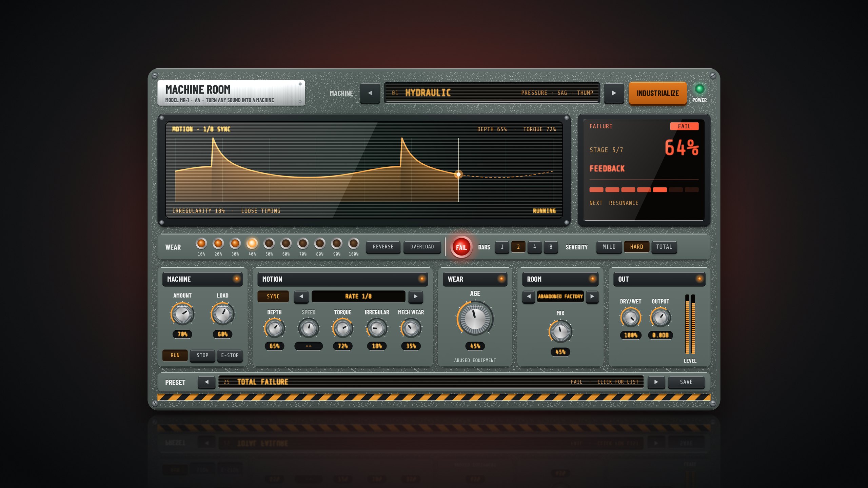This screenshot has height=488, width=868.
Task: Set wear lamp to 50%
Action: 269,243
